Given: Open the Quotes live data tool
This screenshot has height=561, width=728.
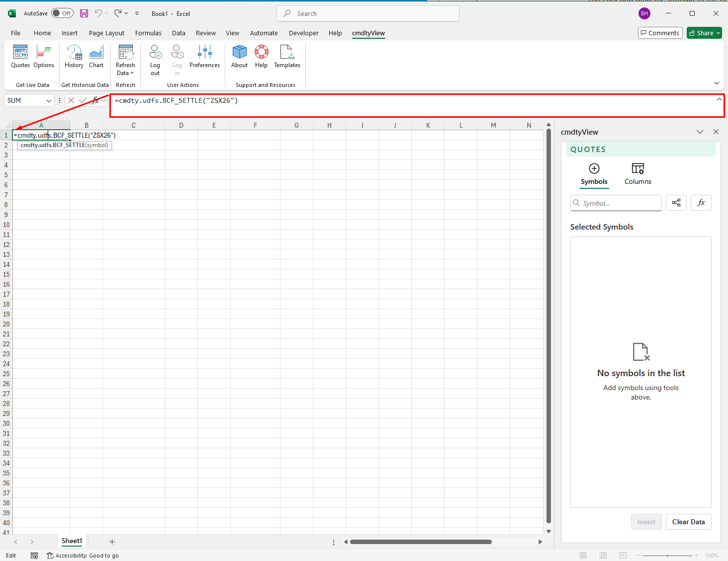Looking at the screenshot, I should click(20, 56).
